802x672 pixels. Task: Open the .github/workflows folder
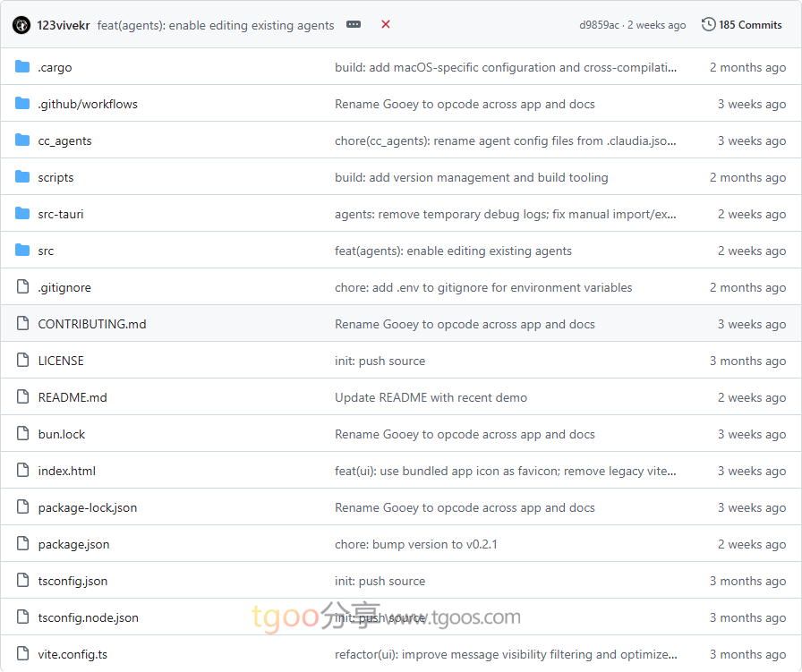pos(88,104)
